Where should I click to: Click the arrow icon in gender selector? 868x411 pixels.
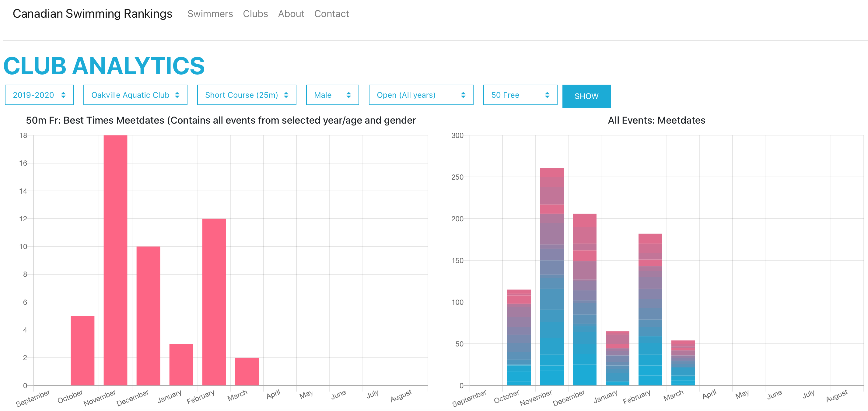pyautogui.click(x=349, y=95)
